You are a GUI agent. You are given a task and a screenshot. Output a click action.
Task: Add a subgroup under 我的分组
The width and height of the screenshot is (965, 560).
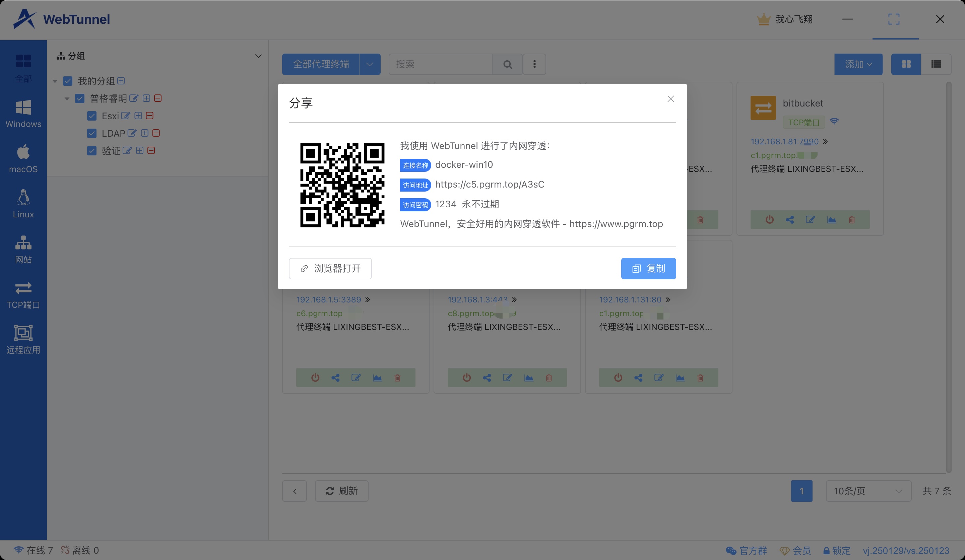pyautogui.click(x=121, y=81)
